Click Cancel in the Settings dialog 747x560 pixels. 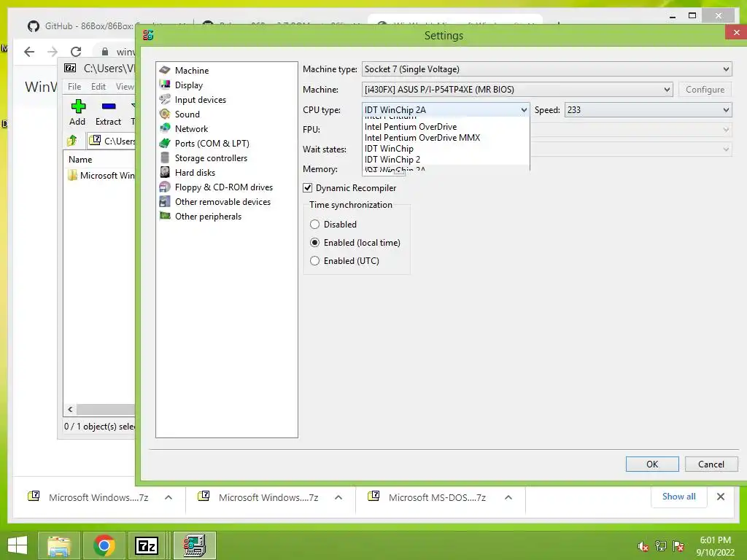click(x=711, y=464)
